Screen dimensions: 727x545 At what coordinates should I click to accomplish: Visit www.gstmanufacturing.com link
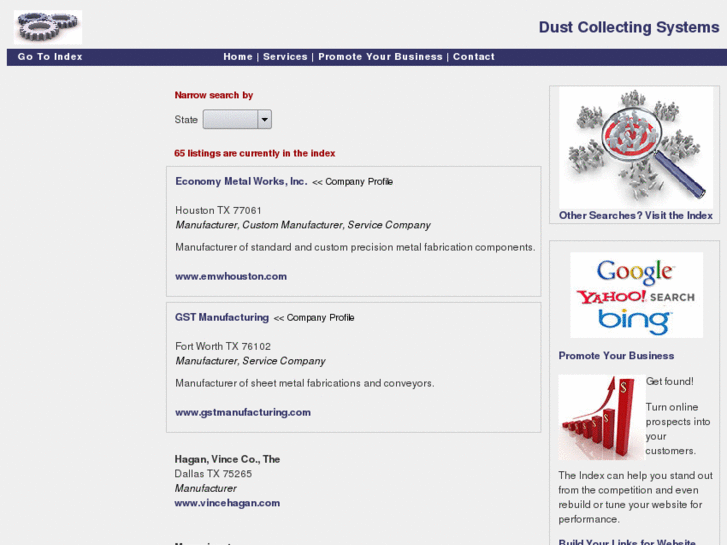(243, 412)
